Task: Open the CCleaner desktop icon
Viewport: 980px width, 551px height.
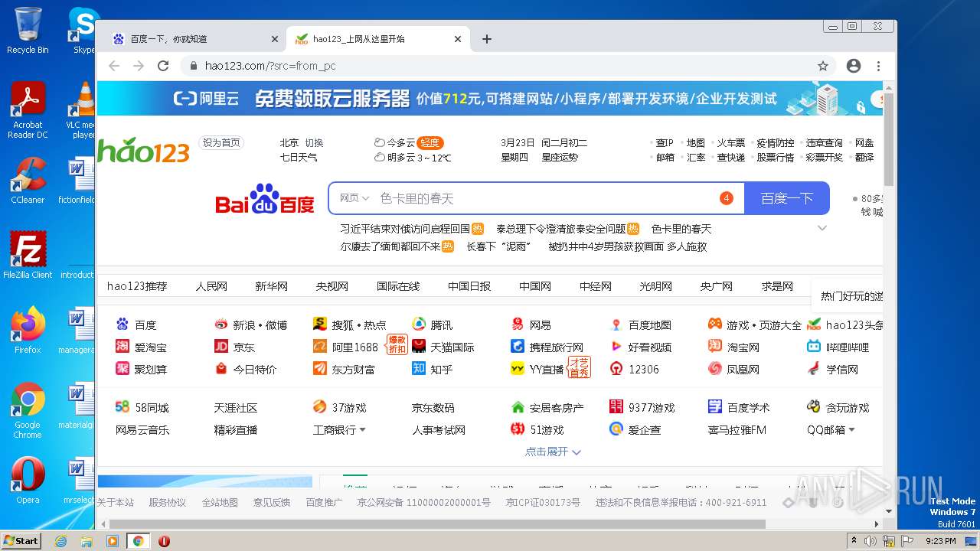Action: pyautogui.click(x=28, y=181)
